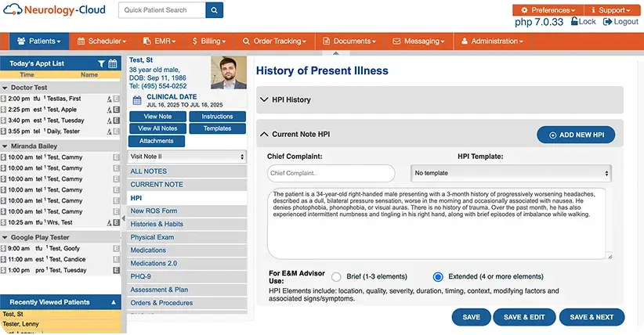This screenshot has width=644, height=335.
Task: Click the E icon for Test, Candice
Action: click(116, 259)
